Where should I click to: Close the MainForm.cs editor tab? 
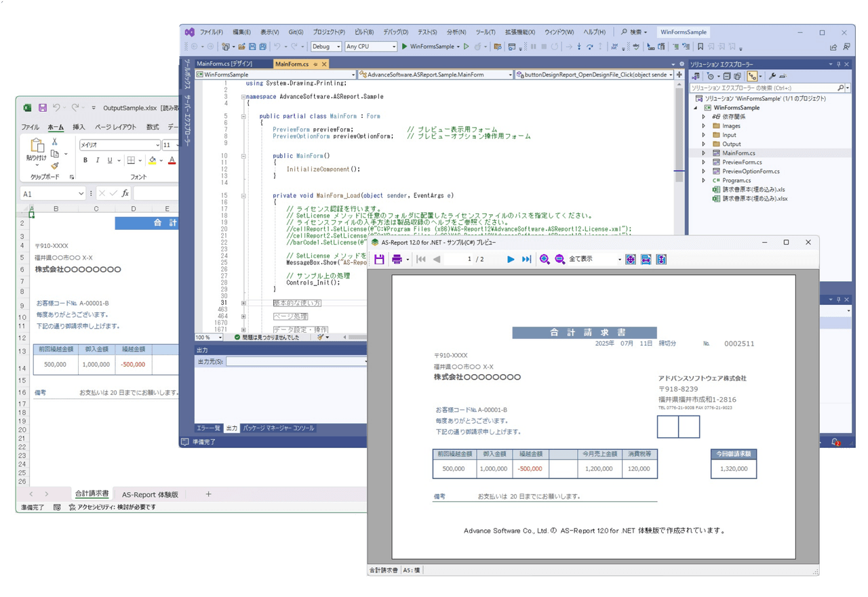pyautogui.click(x=325, y=64)
